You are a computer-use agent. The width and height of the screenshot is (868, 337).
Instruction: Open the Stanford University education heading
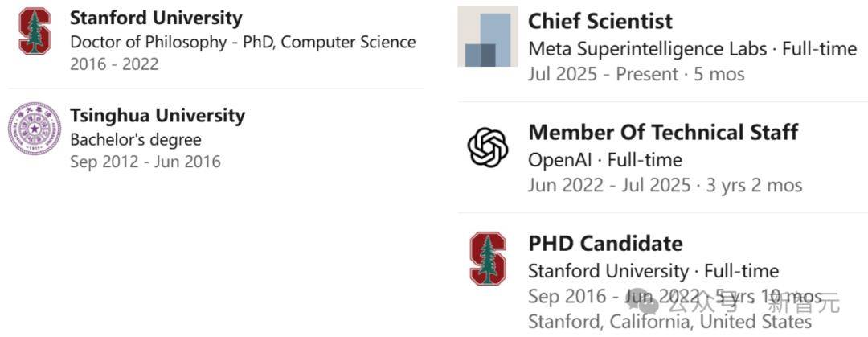[156, 18]
